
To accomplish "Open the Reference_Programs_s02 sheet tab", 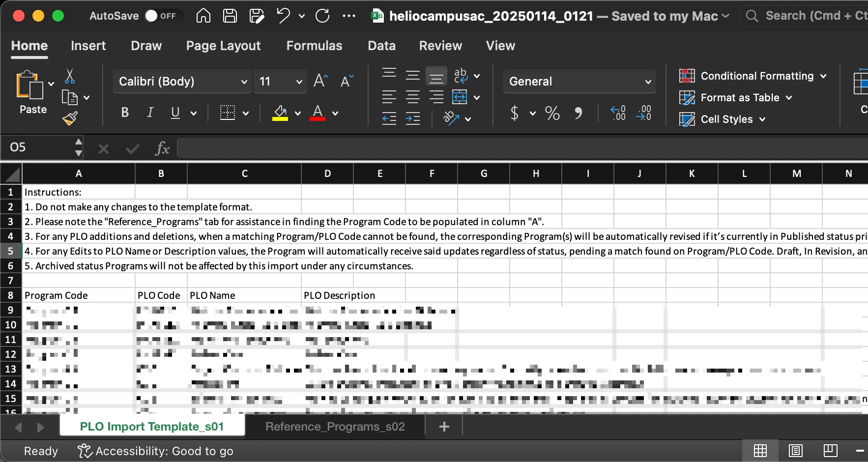I will [x=335, y=427].
